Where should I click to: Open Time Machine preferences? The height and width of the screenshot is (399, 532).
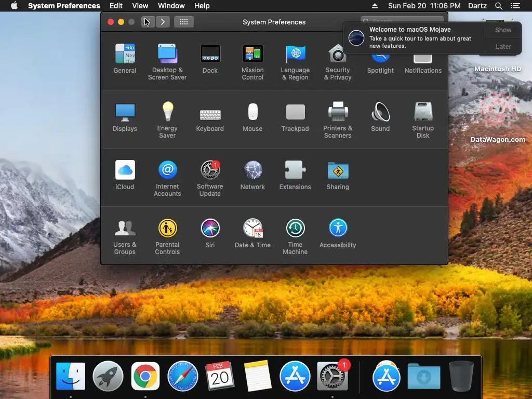(295, 236)
